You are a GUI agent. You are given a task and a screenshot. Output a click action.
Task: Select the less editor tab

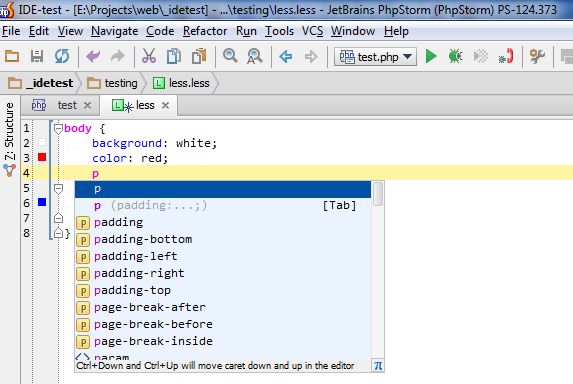(139, 106)
